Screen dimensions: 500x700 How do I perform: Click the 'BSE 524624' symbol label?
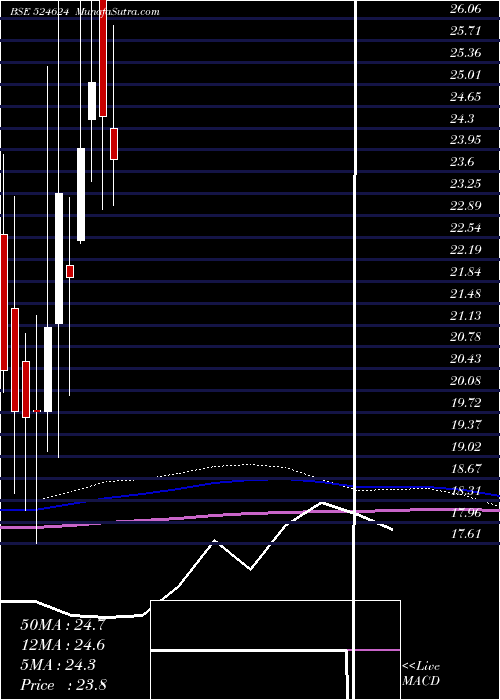tap(40, 12)
